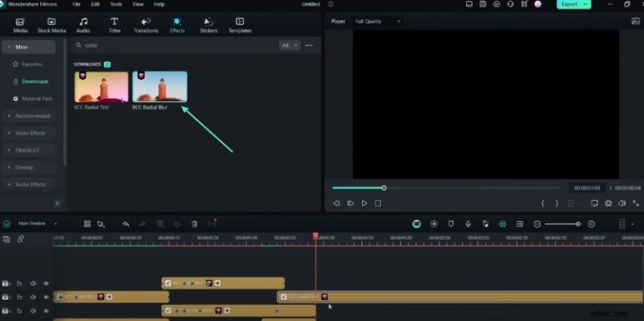Click the mark out curly brace icon

556,204
